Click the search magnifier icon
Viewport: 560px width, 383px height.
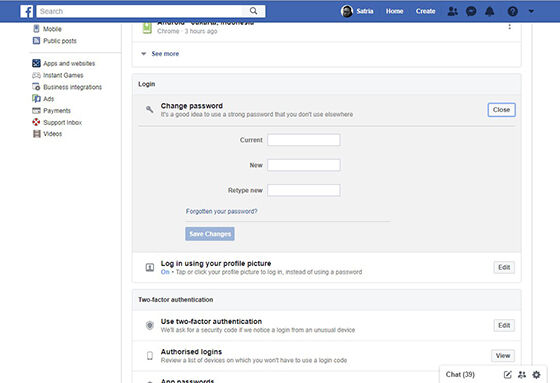coord(253,11)
